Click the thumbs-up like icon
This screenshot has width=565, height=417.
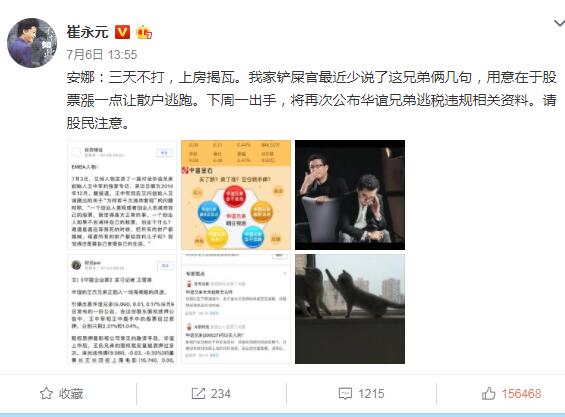[489, 394]
